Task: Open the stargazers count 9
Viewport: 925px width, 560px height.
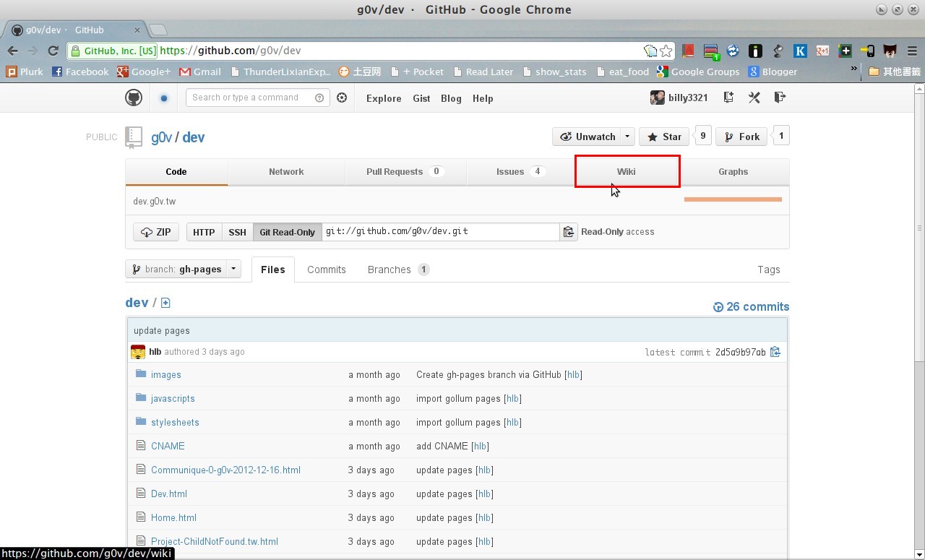Action: tap(702, 136)
